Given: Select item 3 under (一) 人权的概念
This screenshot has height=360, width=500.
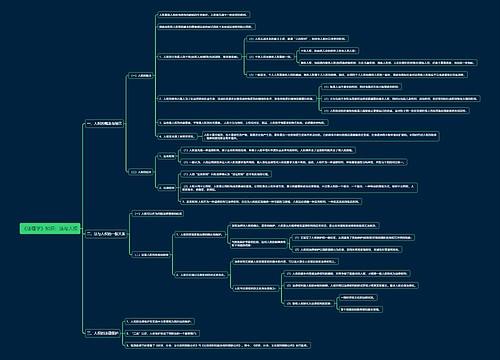Looking at the screenshot, I should tap(243, 123).
